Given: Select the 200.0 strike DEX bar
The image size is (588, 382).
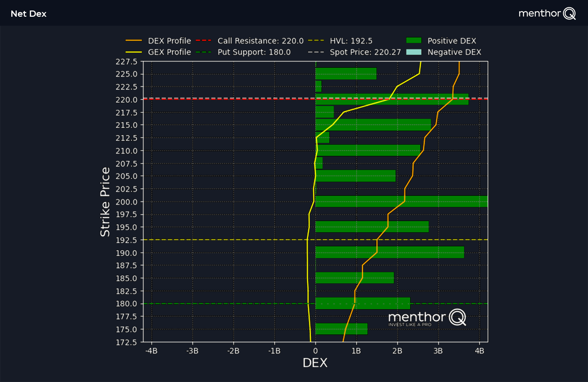Looking at the screenshot, I should pyautogui.click(x=402, y=202).
